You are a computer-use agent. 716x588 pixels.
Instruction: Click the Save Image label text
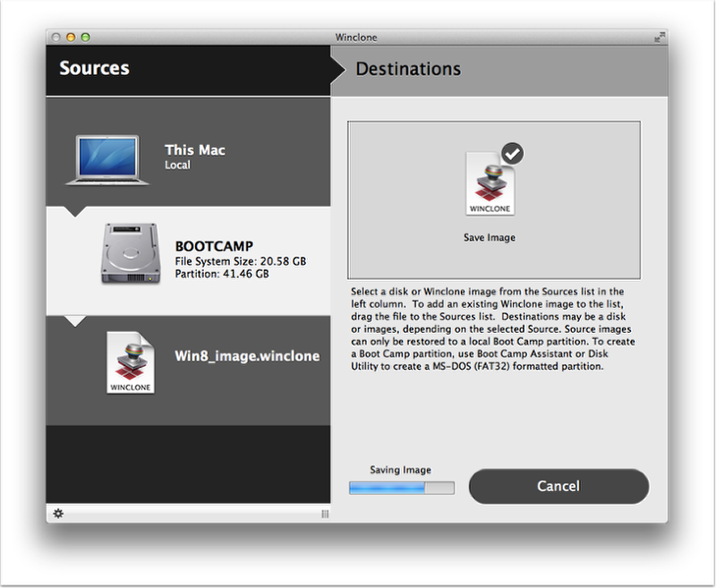click(490, 238)
